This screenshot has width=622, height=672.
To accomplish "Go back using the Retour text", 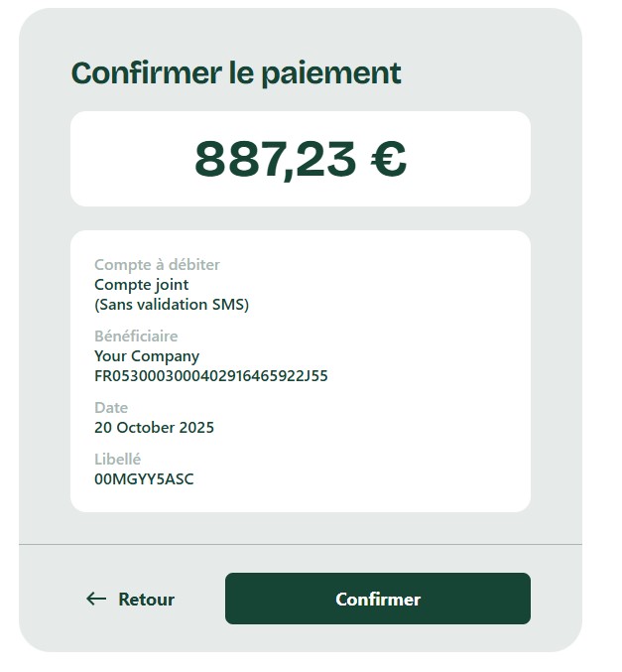I will point(146,600).
